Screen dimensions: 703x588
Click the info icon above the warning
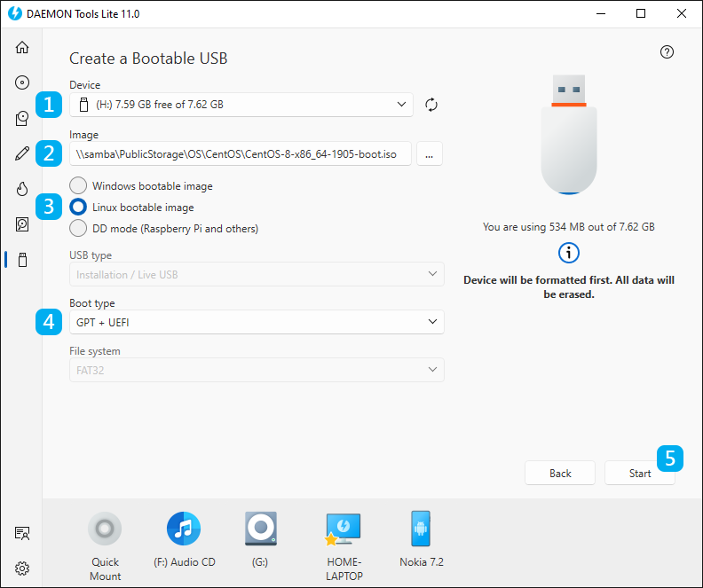pyautogui.click(x=568, y=253)
